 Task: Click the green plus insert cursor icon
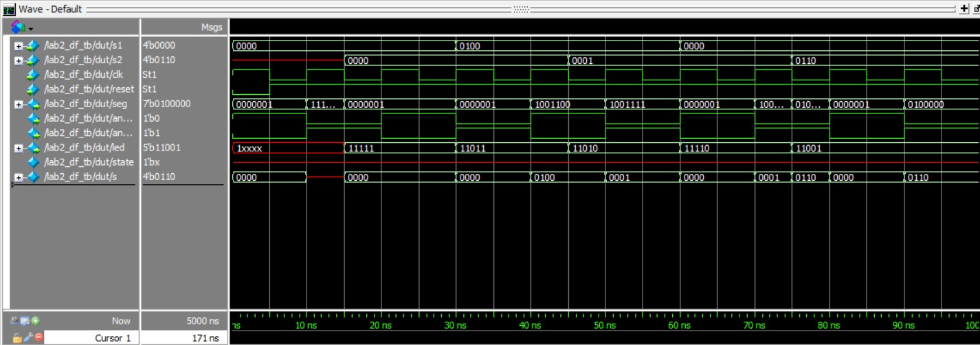36,320
